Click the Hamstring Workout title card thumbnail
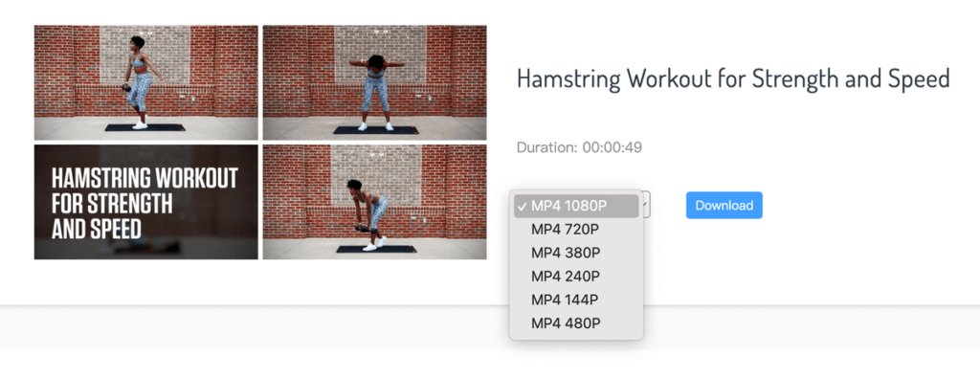This screenshot has width=980, height=378. pyautogui.click(x=145, y=202)
